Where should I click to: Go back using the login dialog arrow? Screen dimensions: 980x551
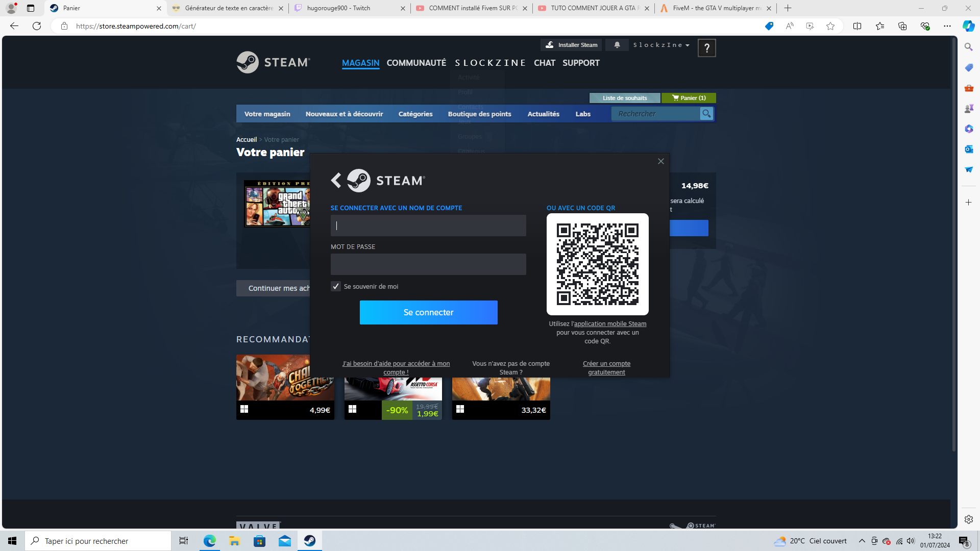[336, 180]
